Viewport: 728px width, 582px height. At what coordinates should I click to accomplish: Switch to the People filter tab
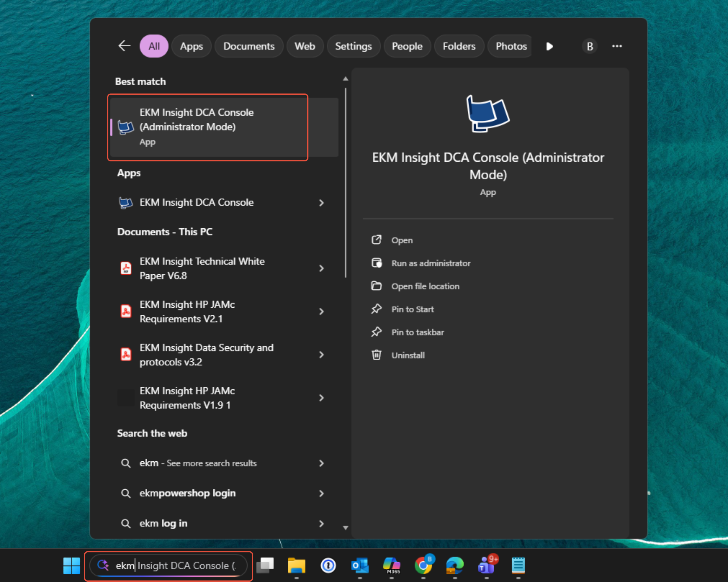[407, 46]
